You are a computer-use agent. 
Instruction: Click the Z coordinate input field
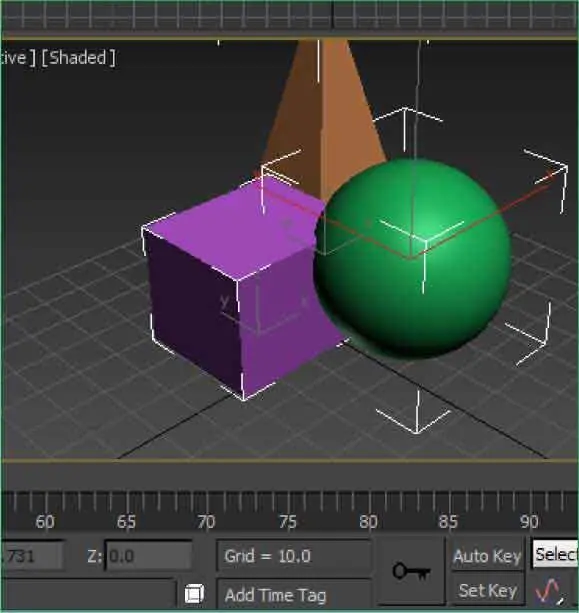pyautogui.click(x=149, y=556)
